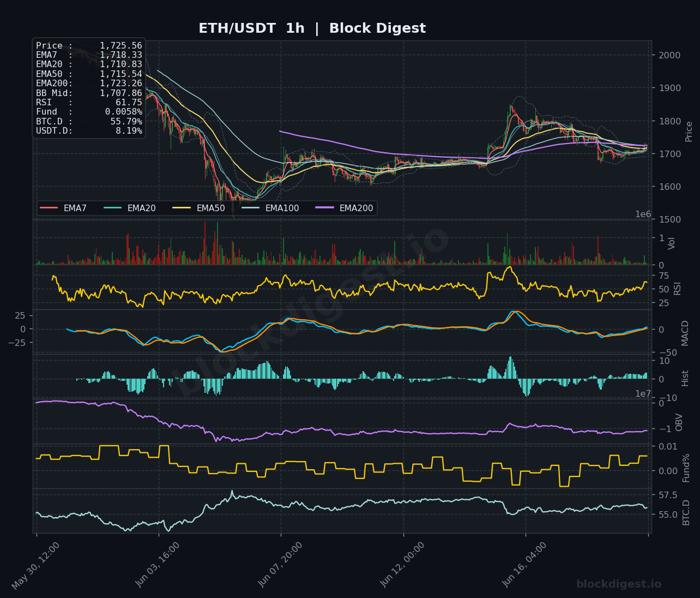
Task: Click the Fund value 0.0058%
Action: point(124,112)
